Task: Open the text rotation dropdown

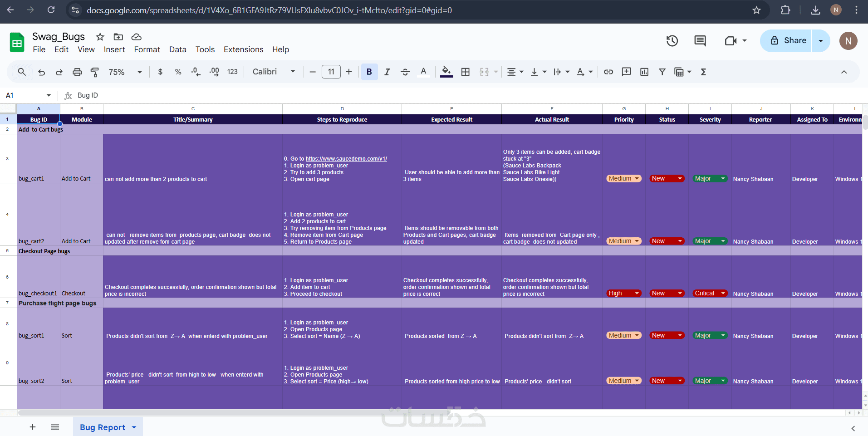Action: (584, 72)
